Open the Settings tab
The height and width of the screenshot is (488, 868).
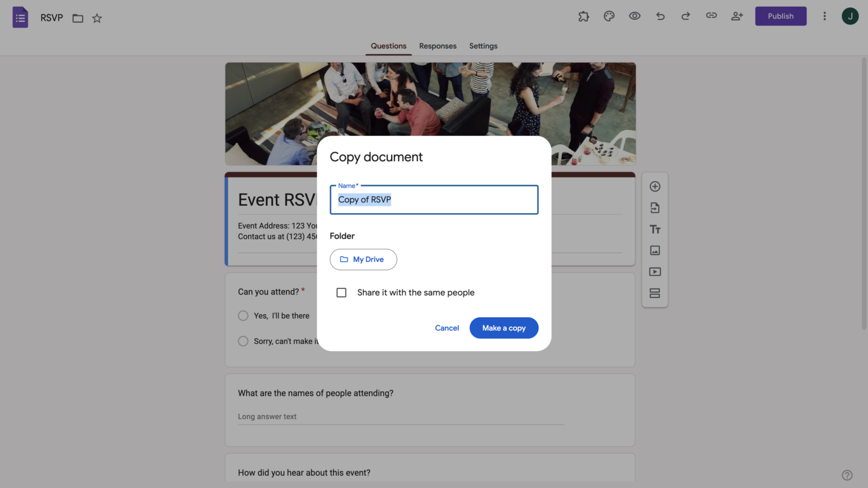(483, 46)
